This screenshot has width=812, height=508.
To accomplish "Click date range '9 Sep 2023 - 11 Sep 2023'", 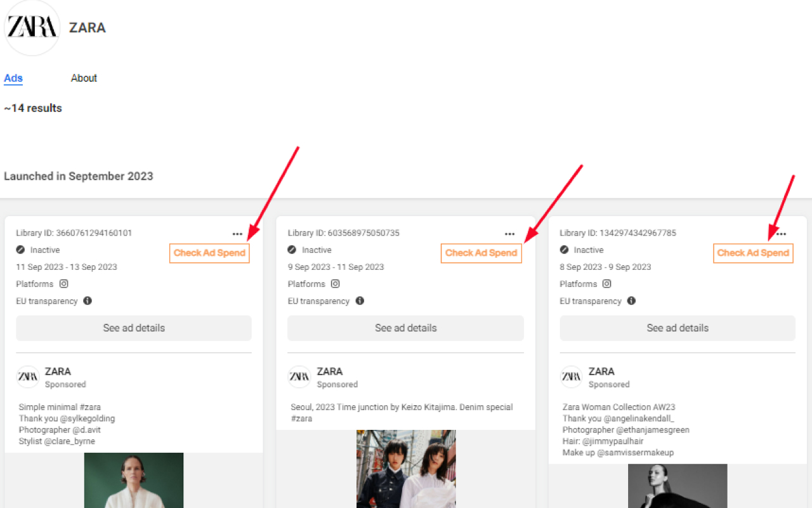I will [336, 267].
